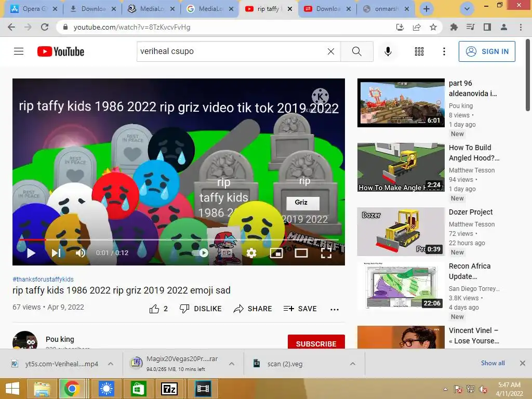Open File Explorer from the taskbar
This screenshot has height=399, width=532.
[x=42, y=389]
